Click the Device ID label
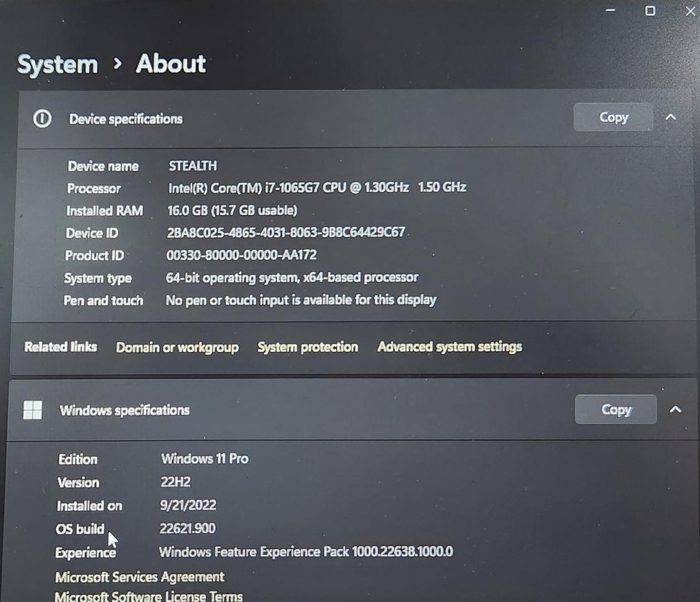Image resolution: width=700 pixels, height=602 pixels. coord(92,233)
